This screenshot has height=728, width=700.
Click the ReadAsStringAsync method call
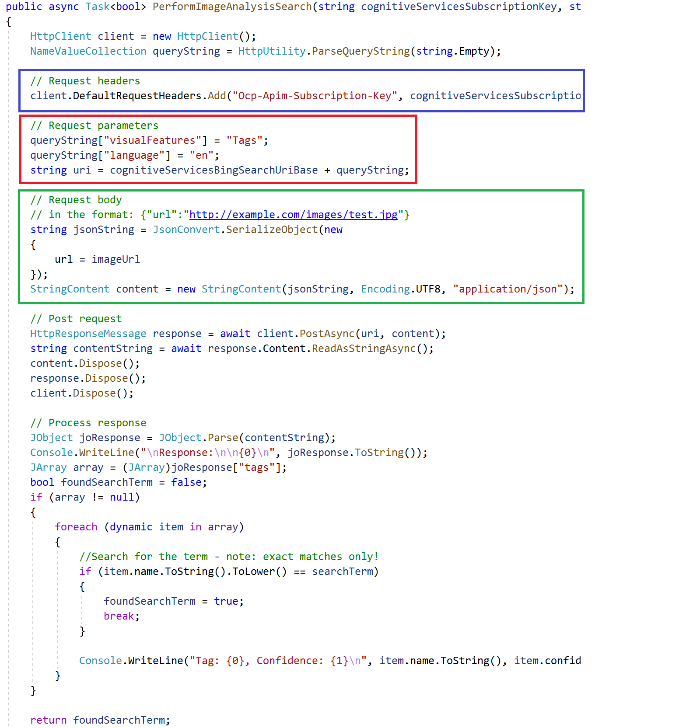(x=364, y=348)
